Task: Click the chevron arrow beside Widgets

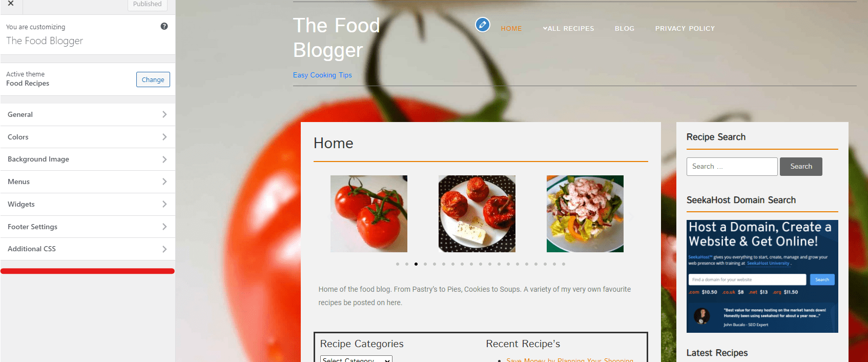Action: coord(164,204)
